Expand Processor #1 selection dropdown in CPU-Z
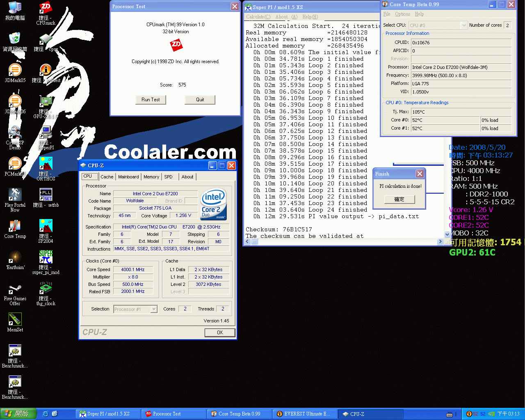 click(x=154, y=309)
